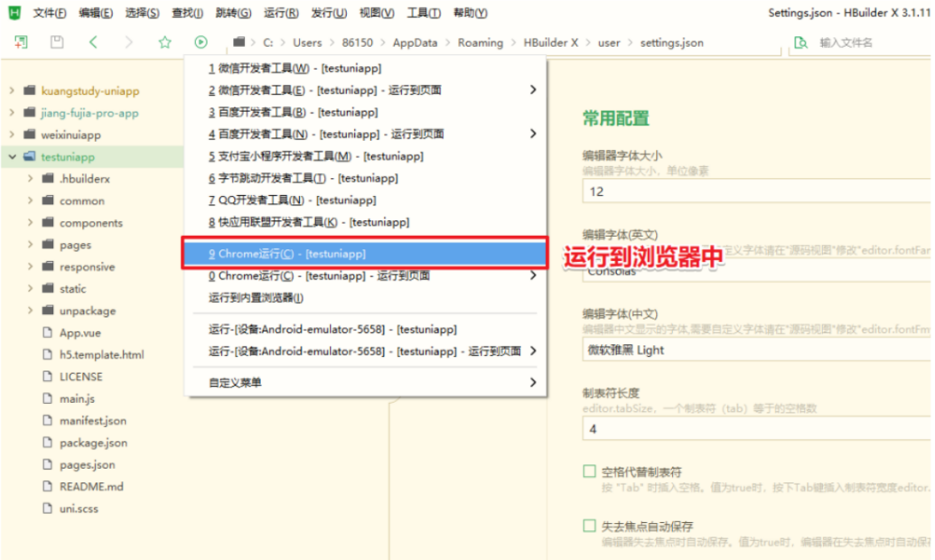Click the App.vue file icon
935x560 pixels.
pos(48,332)
